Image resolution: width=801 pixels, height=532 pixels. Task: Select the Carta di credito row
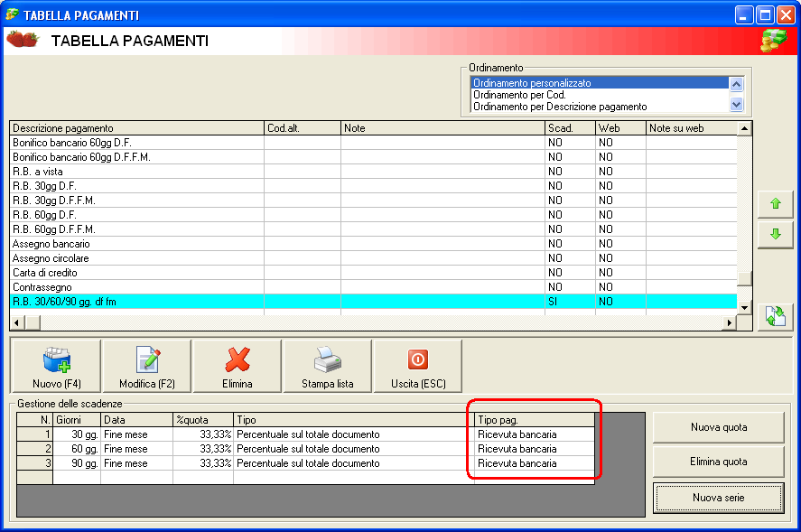click(x=373, y=273)
